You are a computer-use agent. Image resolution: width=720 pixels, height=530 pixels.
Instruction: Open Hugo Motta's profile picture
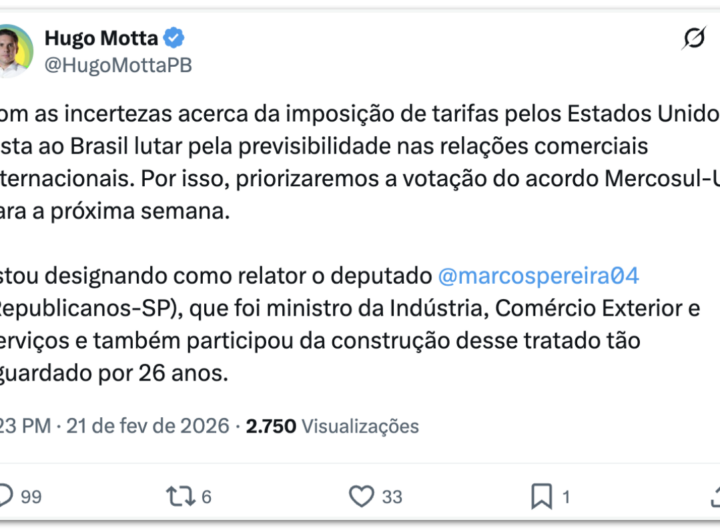coord(13,51)
